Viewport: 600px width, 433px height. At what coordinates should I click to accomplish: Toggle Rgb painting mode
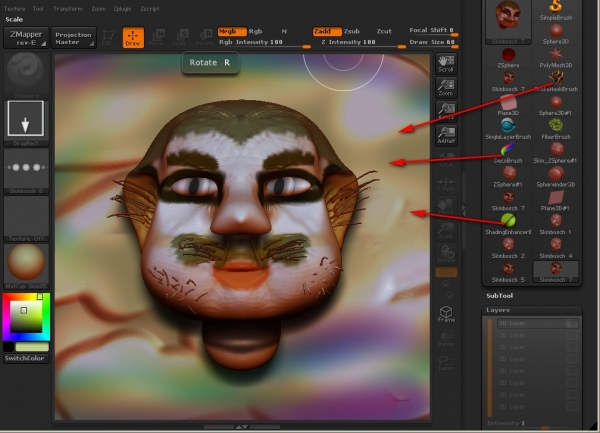(x=255, y=31)
